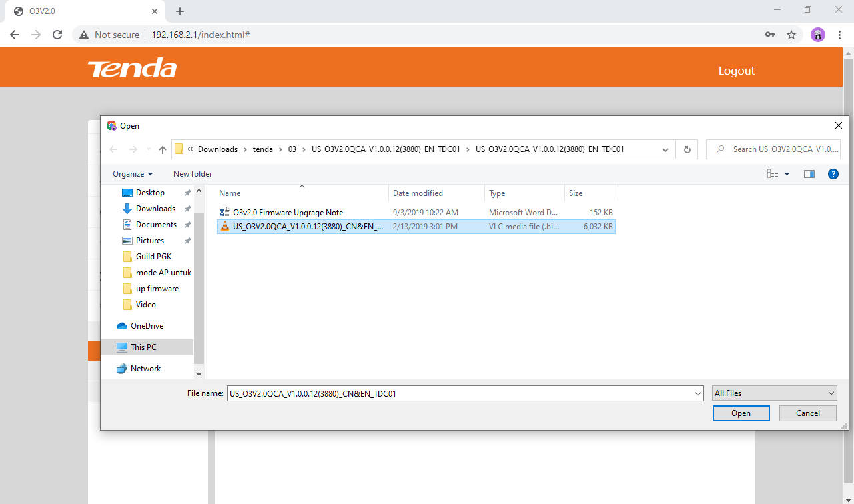Reload the browser page
Image resolution: width=854 pixels, height=504 pixels.
(57, 35)
